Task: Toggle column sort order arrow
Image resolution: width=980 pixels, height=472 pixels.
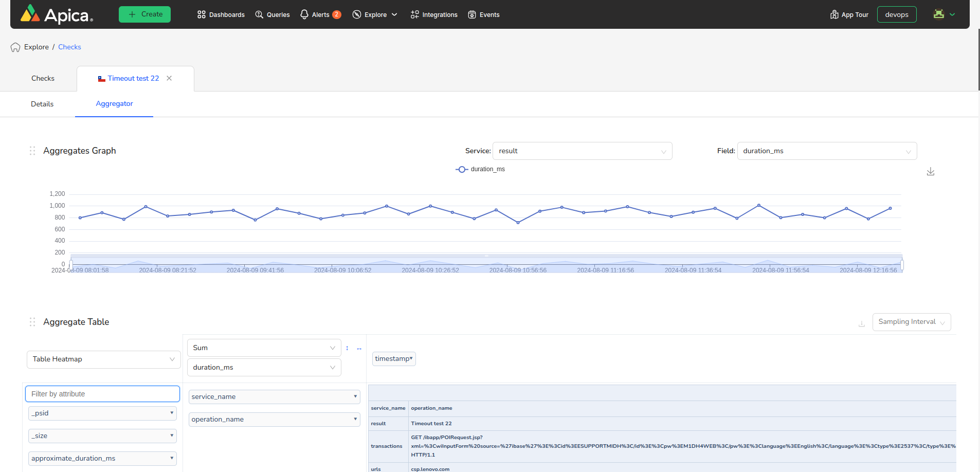Action: coord(359,349)
